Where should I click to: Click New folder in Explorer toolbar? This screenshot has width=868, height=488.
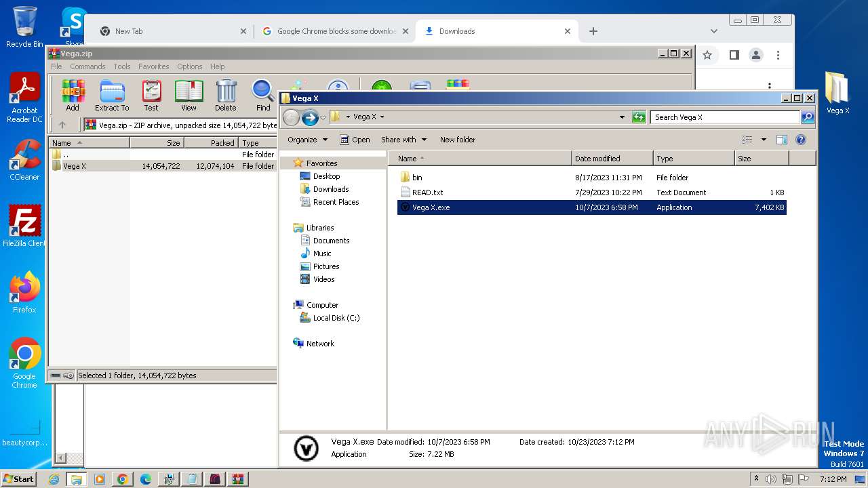tap(458, 140)
